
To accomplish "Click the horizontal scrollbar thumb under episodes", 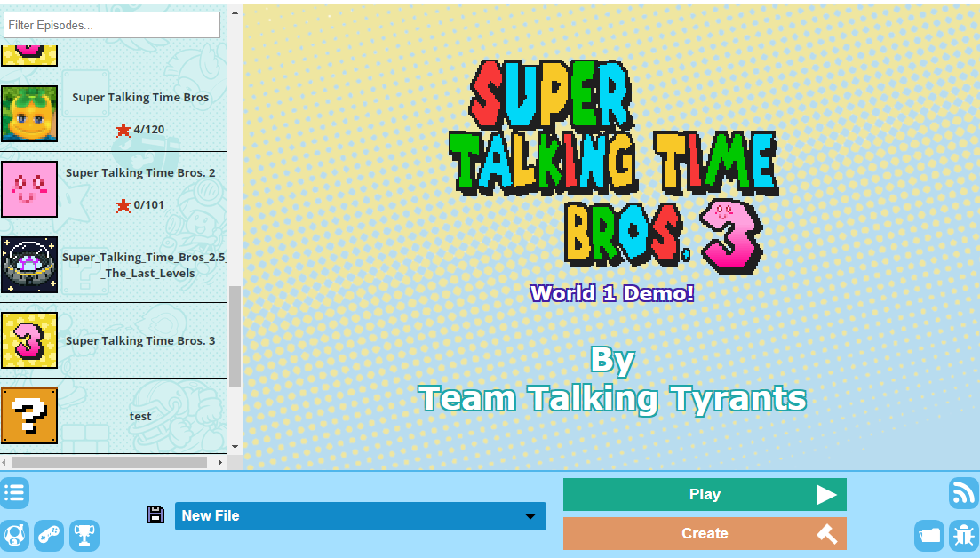I will [x=109, y=462].
